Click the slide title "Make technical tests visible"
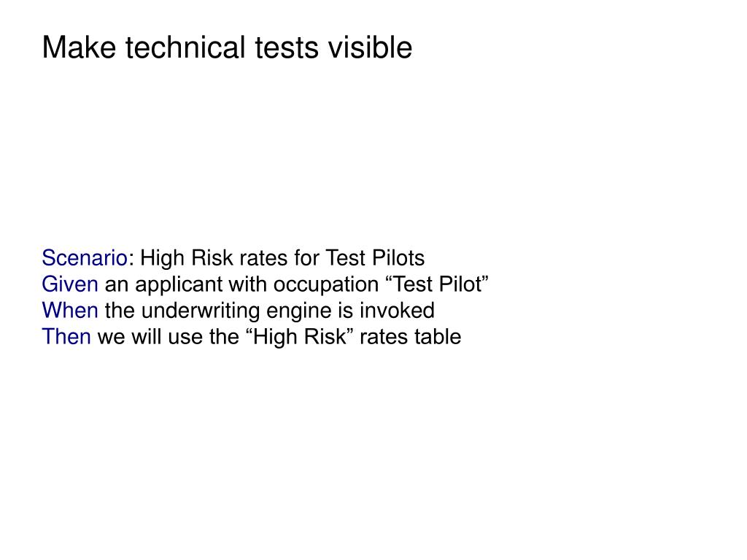The height and width of the screenshot is (560, 747). (227, 47)
